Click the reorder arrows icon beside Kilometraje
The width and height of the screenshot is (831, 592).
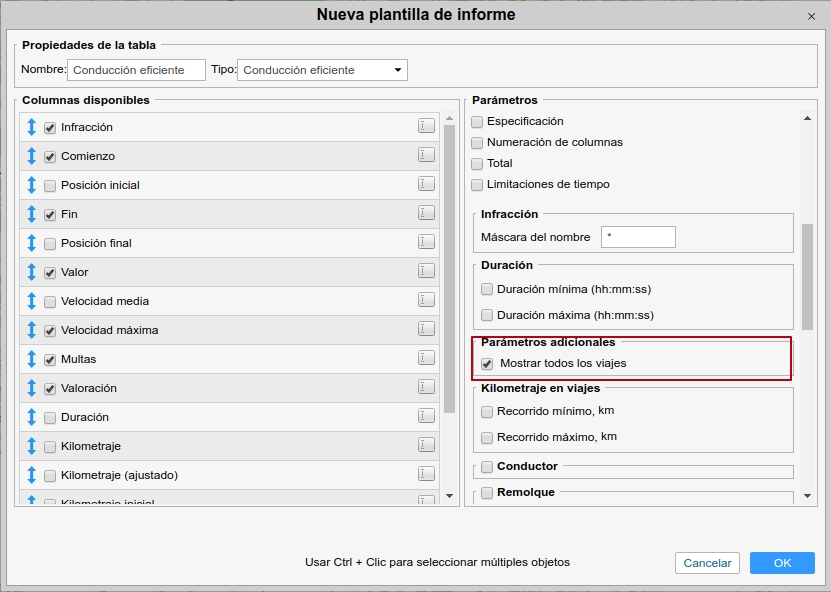point(31,446)
